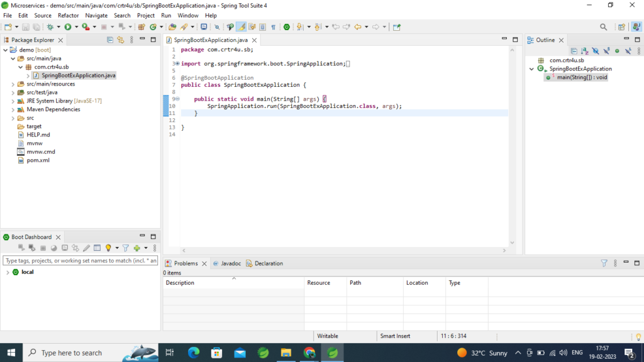Click the green Spring Boot toolbar icon
Screen dimensions: 644x362
pyautogui.click(x=287, y=27)
